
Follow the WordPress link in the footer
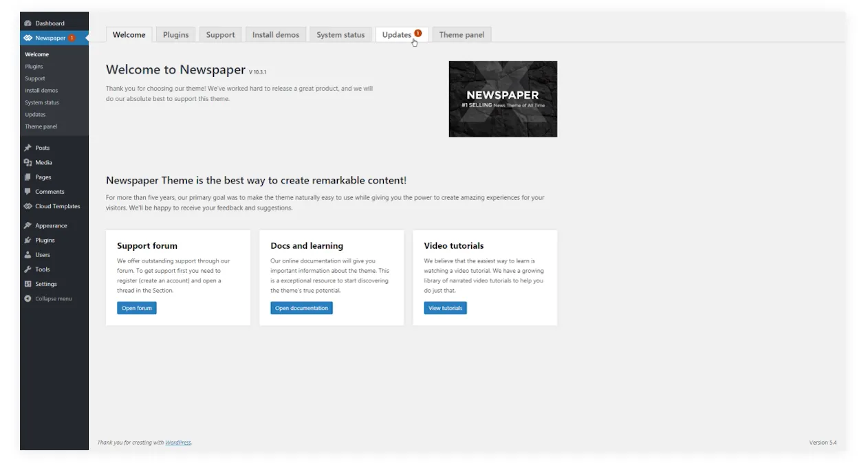coord(178,443)
